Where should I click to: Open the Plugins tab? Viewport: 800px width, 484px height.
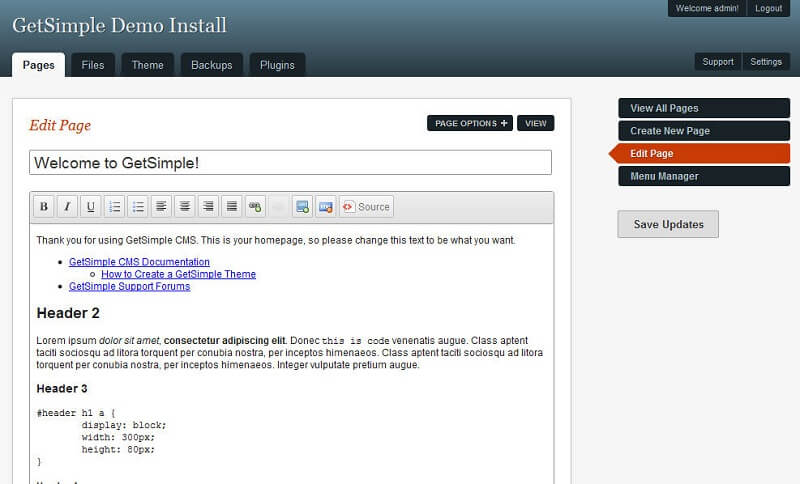[x=277, y=65]
